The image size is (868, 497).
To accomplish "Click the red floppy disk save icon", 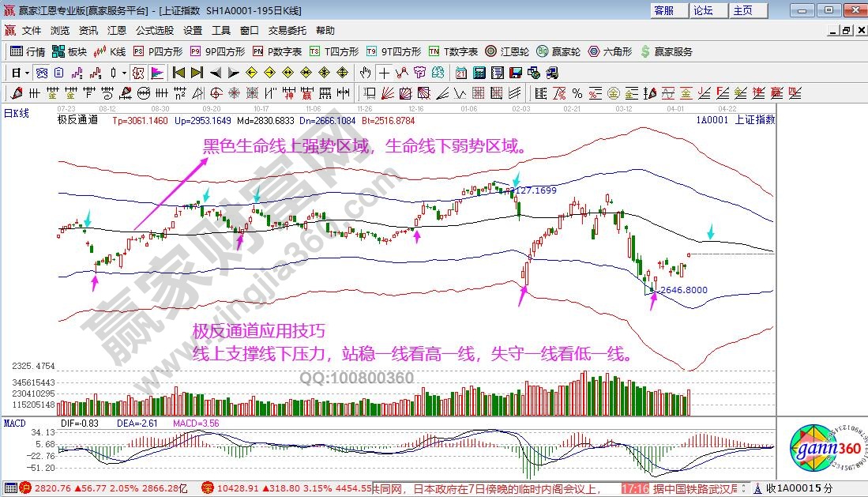I will (516, 73).
